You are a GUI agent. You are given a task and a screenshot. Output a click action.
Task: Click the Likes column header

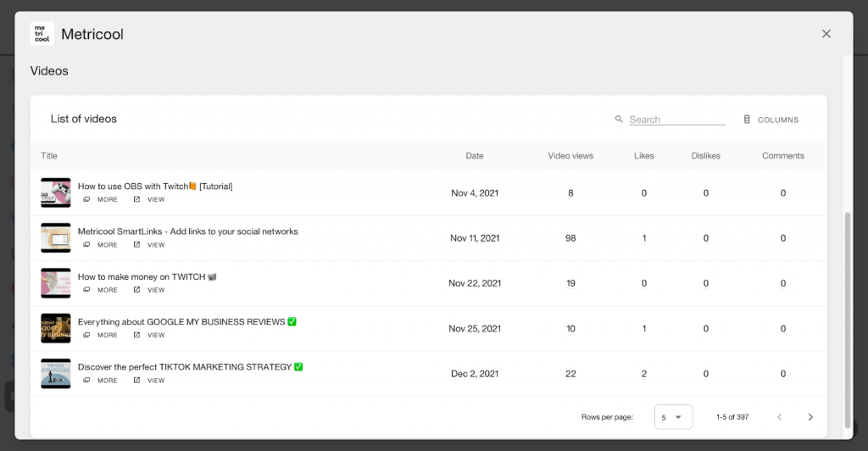644,155
